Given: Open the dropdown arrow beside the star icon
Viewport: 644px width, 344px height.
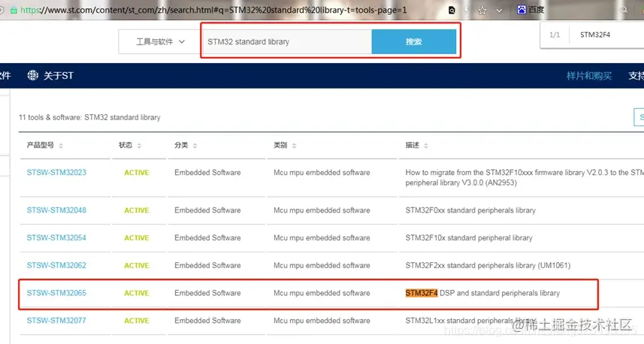Looking at the screenshot, I should coord(499,11).
